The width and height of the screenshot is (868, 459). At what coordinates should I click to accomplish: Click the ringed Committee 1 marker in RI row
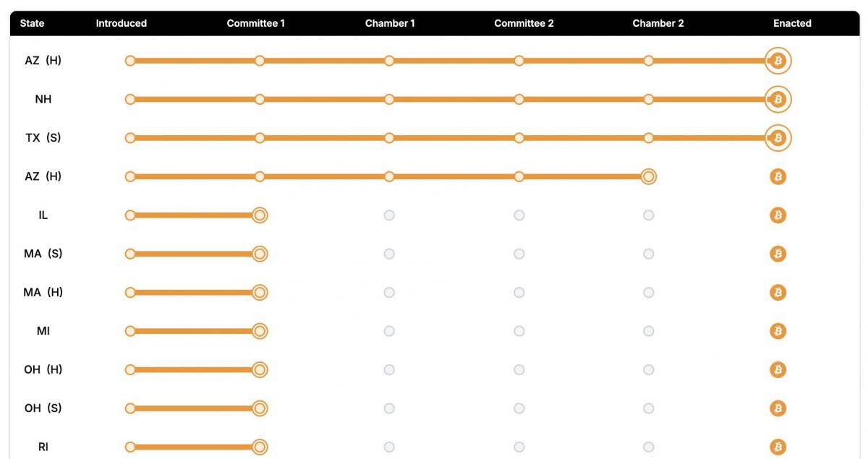pos(260,447)
